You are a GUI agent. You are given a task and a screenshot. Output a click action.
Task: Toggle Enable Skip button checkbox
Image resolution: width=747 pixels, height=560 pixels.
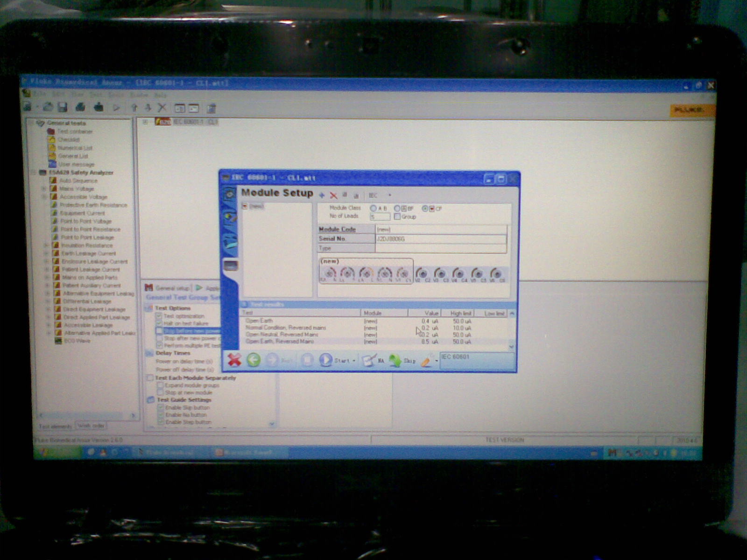161,407
